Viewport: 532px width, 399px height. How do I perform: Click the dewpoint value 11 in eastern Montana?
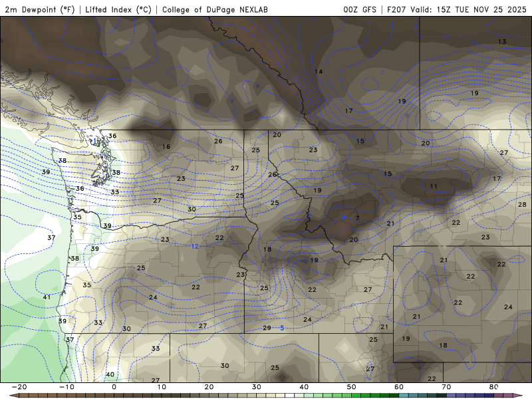[434, 186]
